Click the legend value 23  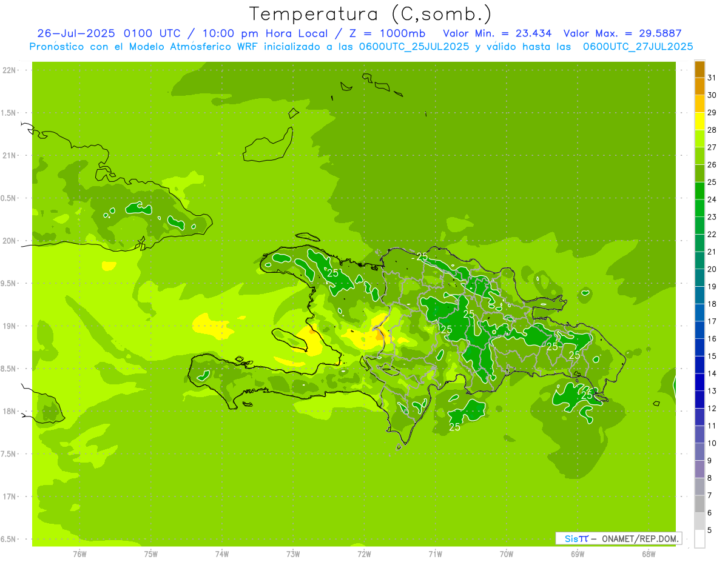(712, 217)
